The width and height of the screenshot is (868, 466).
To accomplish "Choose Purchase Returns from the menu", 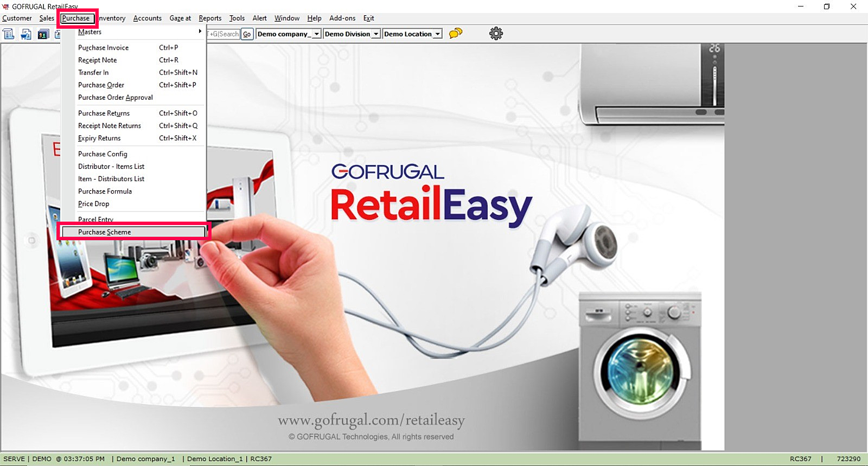I will coord(134,113).
